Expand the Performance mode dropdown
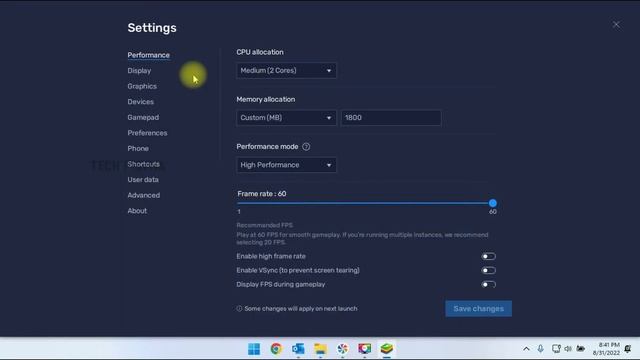 click(286, 165)
